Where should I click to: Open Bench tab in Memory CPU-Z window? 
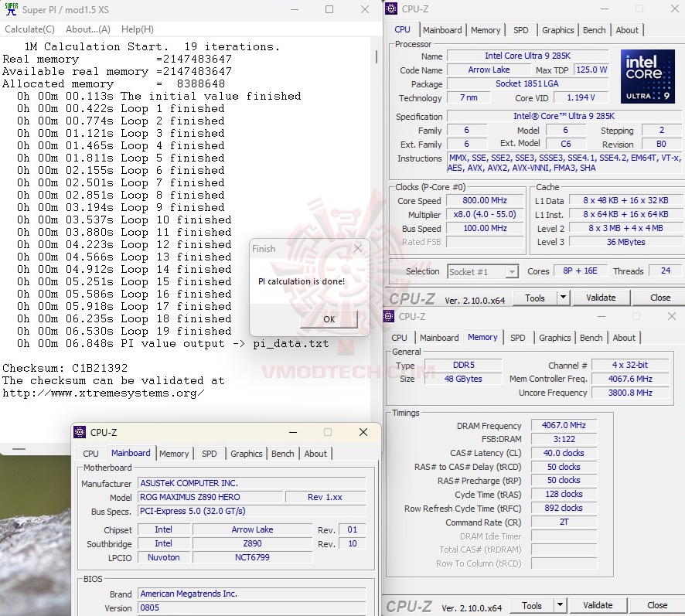tap(591, 338)
